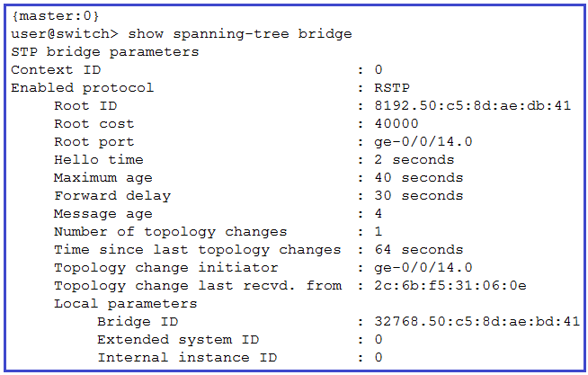Click the Local parameters heading
This screenshot has width=588, height=375.
click(126, 303)
